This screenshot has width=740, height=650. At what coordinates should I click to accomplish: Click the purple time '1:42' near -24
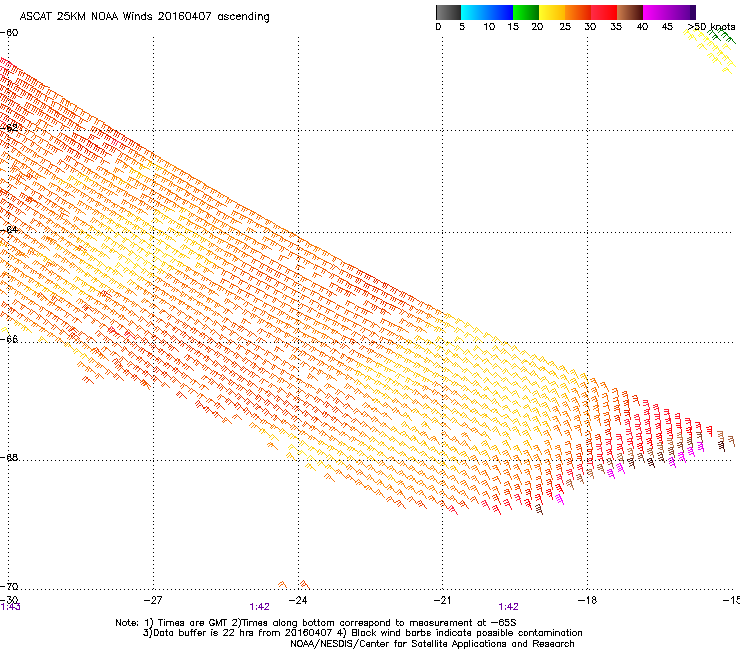[260, 607]
